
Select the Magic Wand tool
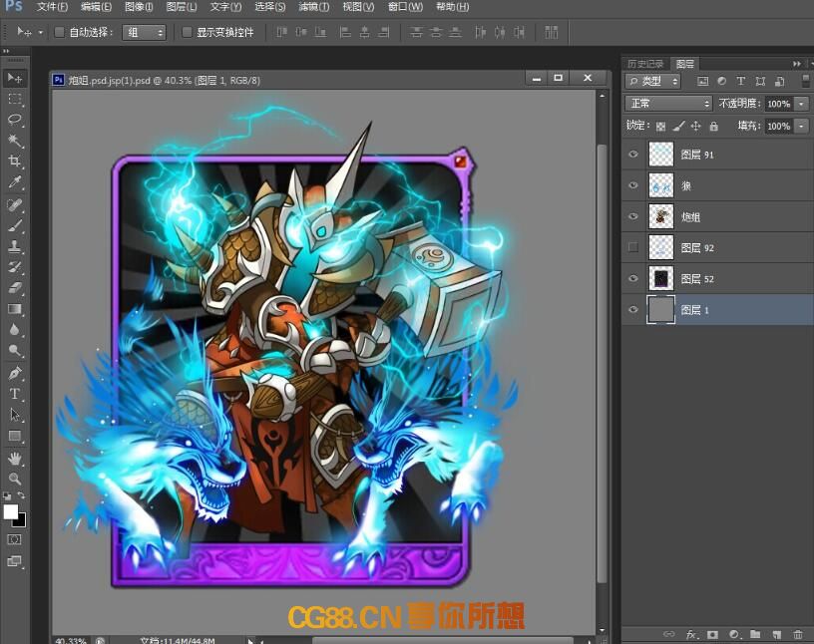pos(15,141)
